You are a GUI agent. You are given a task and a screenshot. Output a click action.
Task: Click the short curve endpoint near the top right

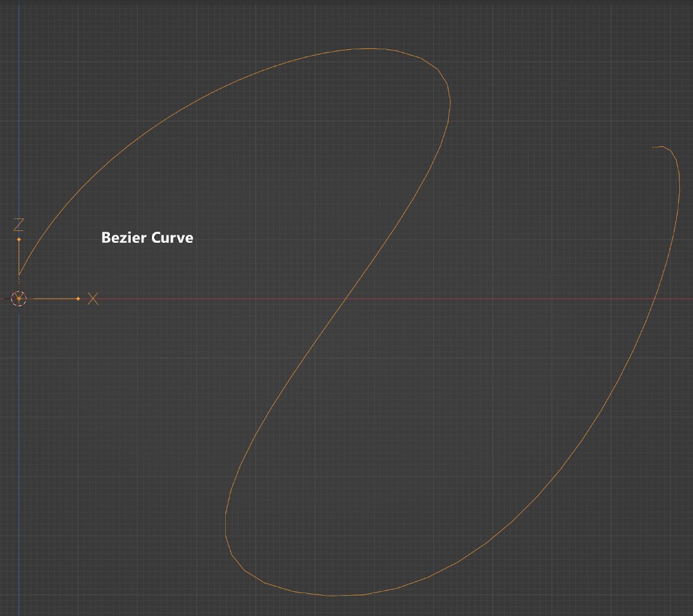pyautogui.click(x=653, y=147)
